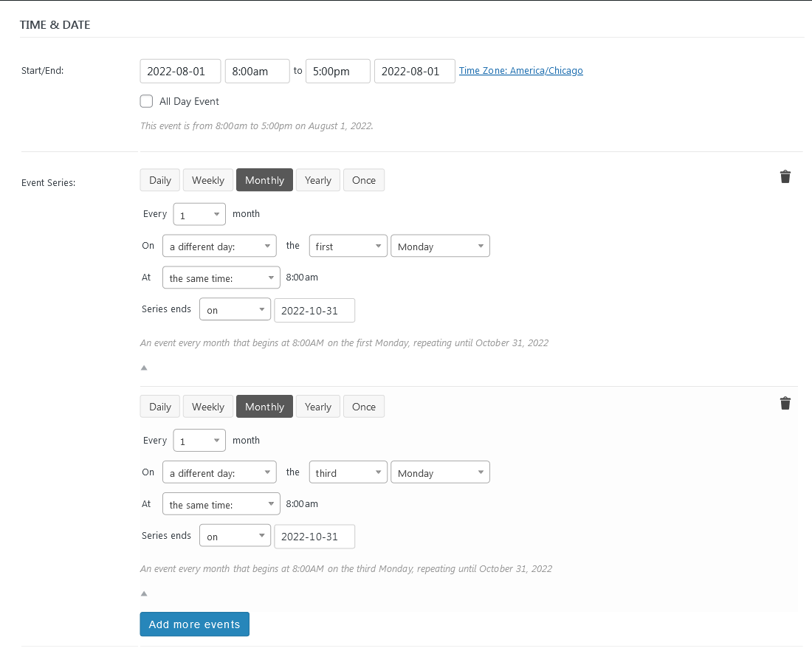Open Monday weekday dropdown in second series
The width and height of the screenshot is (812, 651).
pos(440,473)
